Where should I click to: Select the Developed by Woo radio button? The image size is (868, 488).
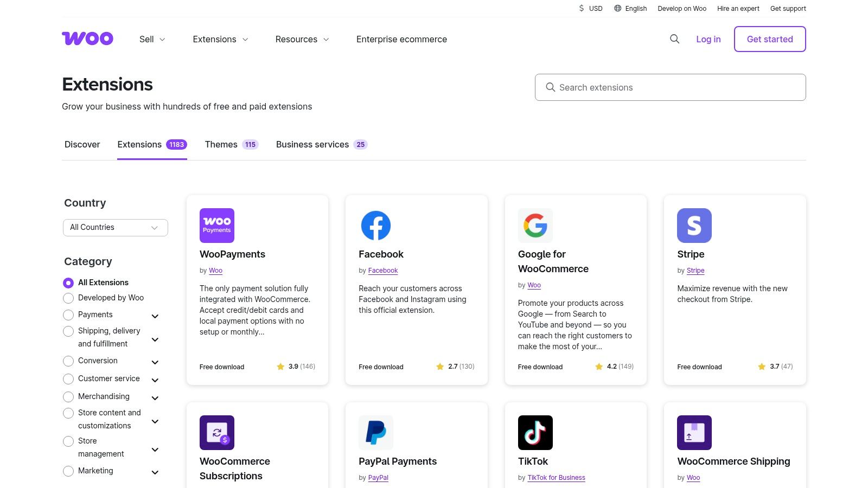pyautogui.click(x=68, y=298)
